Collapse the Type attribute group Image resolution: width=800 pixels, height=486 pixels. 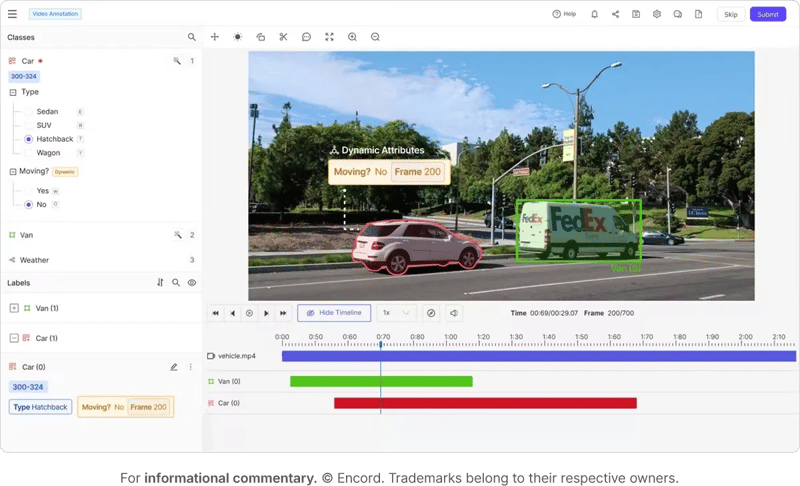pos(13,92)
